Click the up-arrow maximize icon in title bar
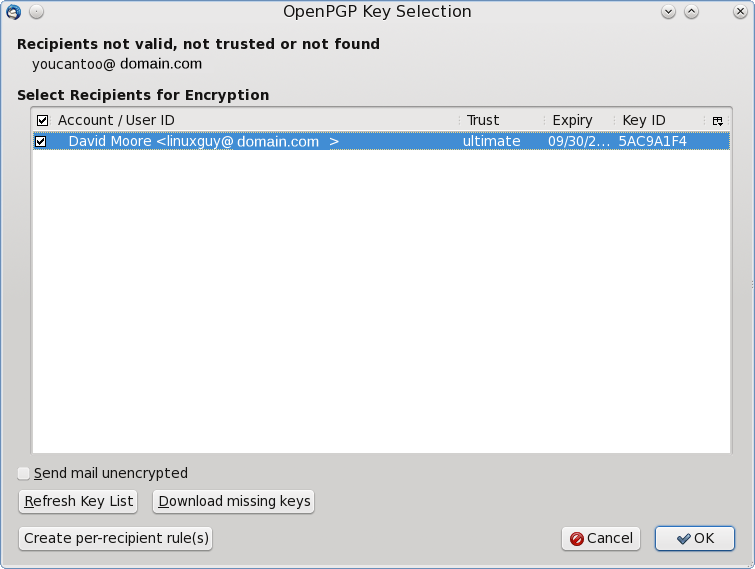Image resolution: width=755 pixels, height=569 pixels. (691, 12)
